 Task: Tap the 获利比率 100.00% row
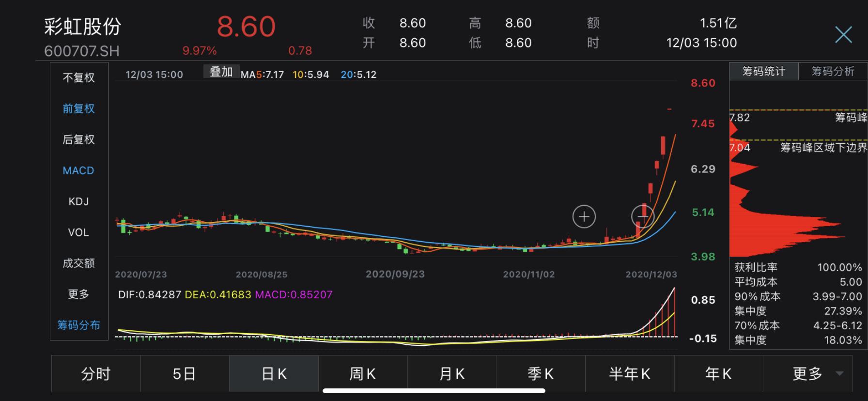click(798, 267)
